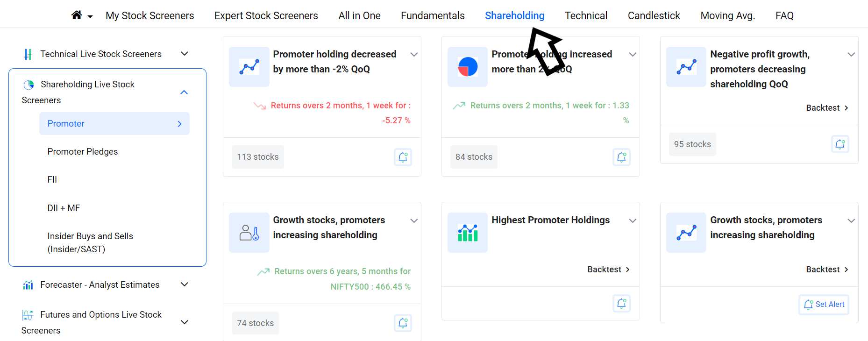Image resolution: width=868 pixels, height=341 pixels.
Task: Expand Forecaster - Analyst Estimates section
Action: point(185,284)
